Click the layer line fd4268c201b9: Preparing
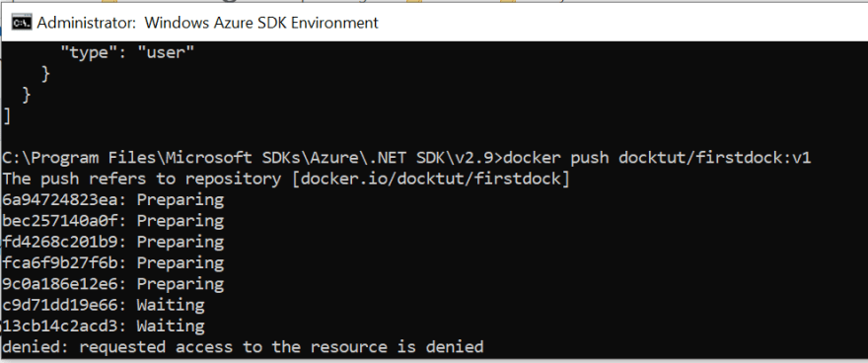The height and width of the screenshot is (363, 868). [x=112, y=243]
